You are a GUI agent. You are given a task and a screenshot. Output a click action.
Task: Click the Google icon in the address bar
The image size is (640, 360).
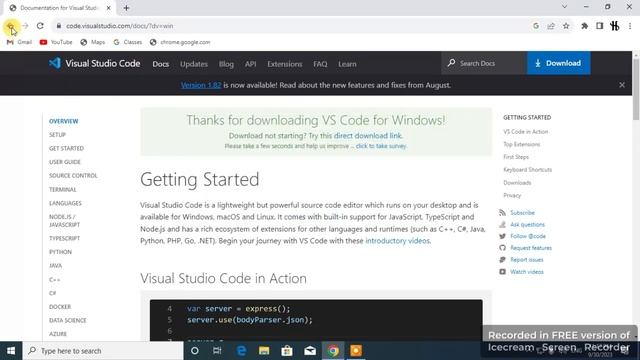[x=536, y=26]
